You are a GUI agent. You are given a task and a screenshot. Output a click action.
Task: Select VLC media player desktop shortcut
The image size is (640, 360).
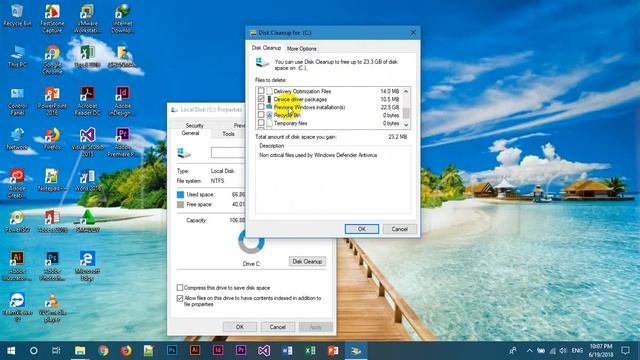(x=52, y=308)
